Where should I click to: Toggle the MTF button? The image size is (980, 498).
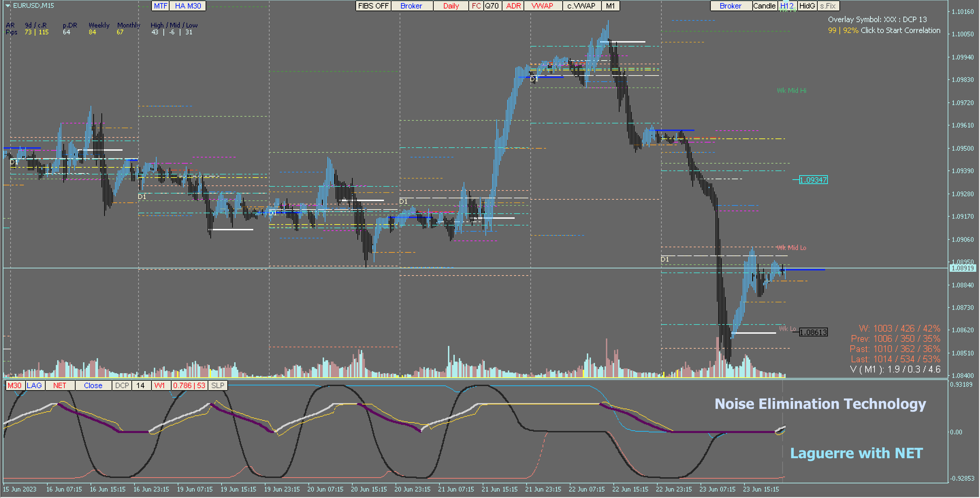[161, 6]
